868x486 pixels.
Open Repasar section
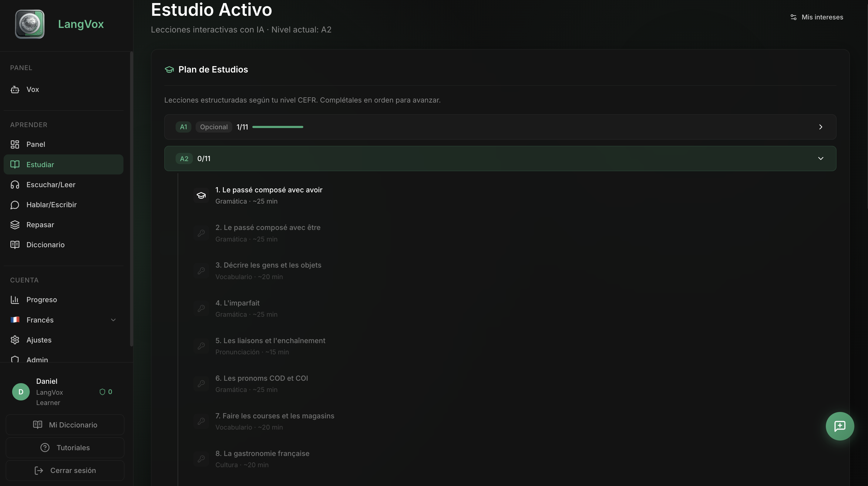pos(63,225)
